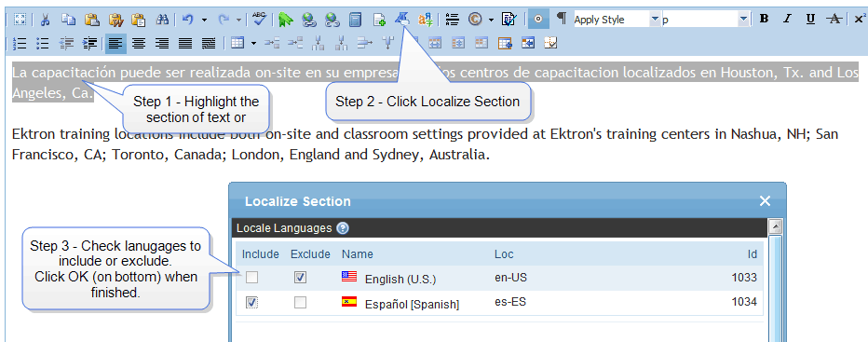Image resolution: width=868 pixels, height=342 pixels.
Task: Click the Localize Section toolbar icon
Action: click(402, 20)
